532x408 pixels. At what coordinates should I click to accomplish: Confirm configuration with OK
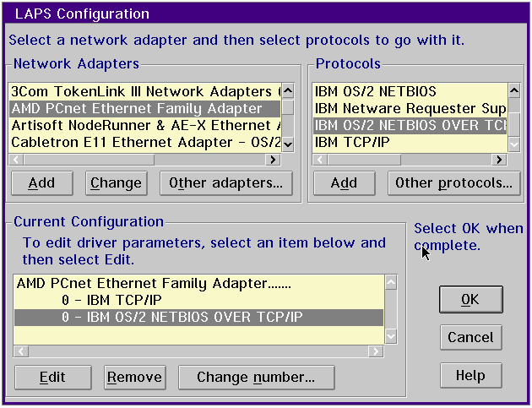point(471,299)
